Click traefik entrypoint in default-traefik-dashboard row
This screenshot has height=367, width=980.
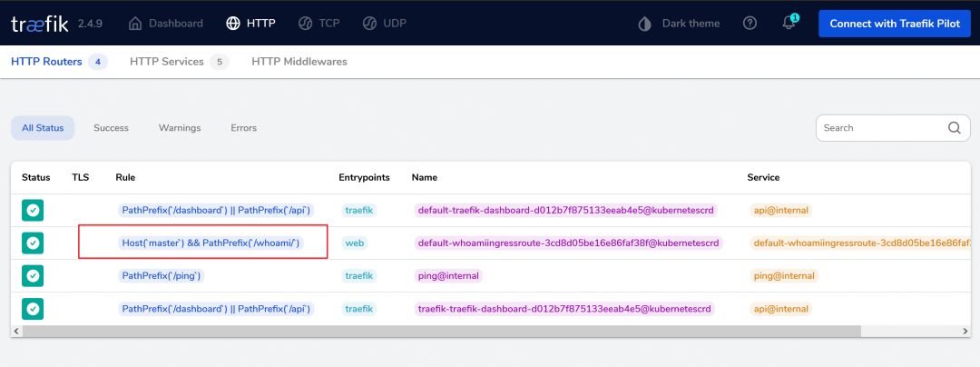click(358, 211)
